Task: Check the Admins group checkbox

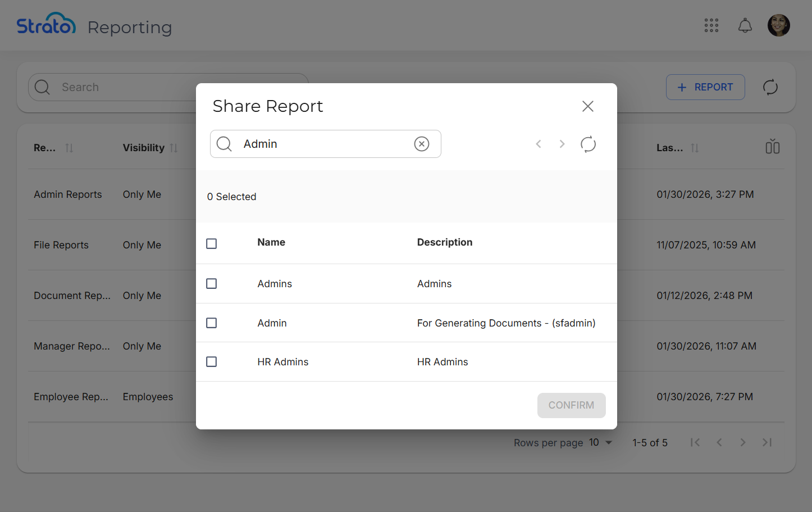Action: coord(212,284)
